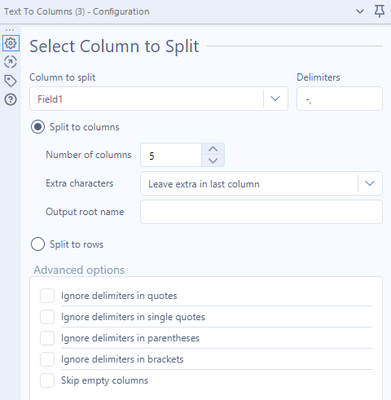
Task: Click the Output root name field
Action: click(261, 212)
